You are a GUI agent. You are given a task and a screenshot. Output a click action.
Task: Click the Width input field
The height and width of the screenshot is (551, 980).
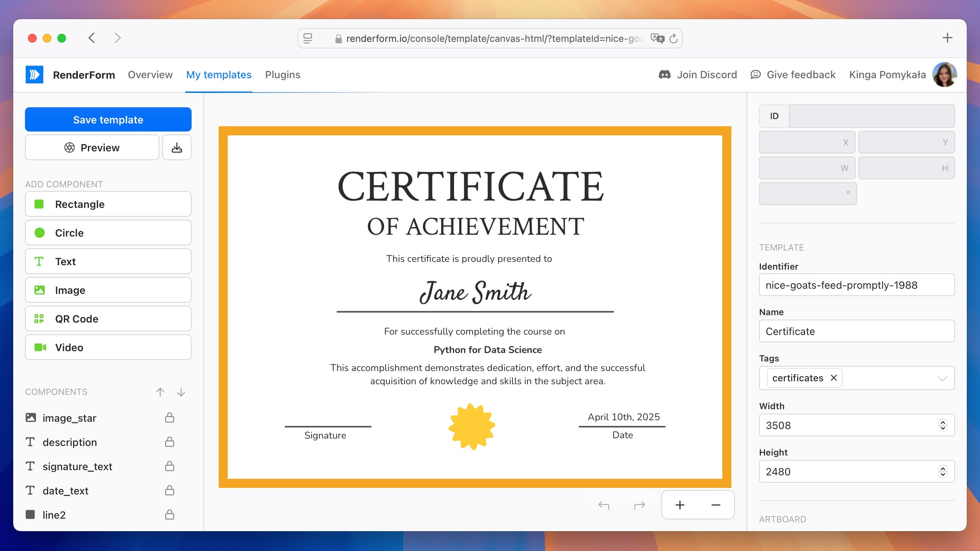point(857,425)
